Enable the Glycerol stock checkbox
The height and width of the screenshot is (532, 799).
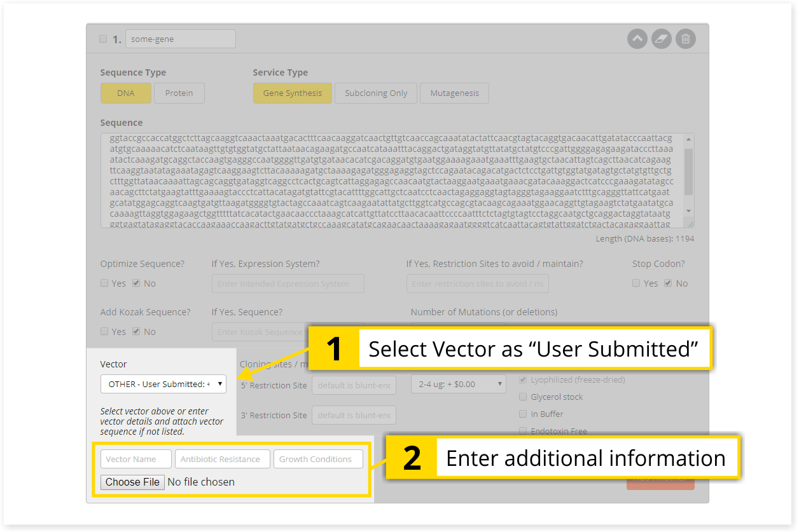tap(523, 397)
